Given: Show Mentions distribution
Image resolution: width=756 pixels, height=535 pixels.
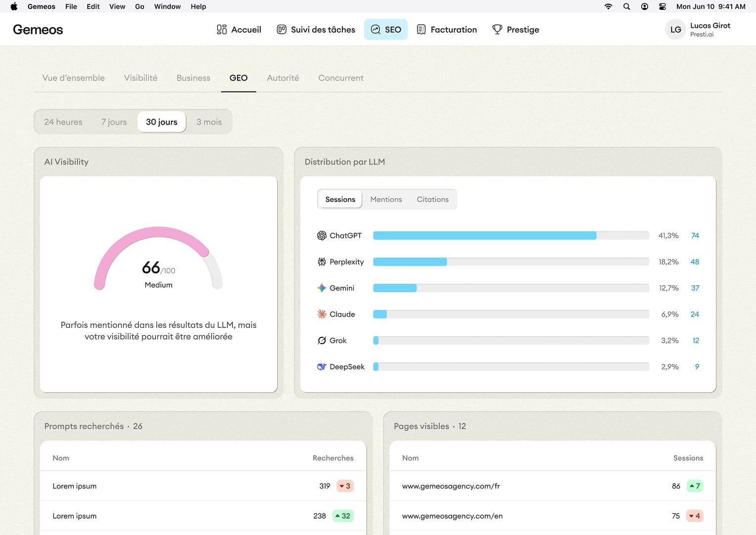Looking at the screenshot, I should pyautogui.click(x=386, y=199).
